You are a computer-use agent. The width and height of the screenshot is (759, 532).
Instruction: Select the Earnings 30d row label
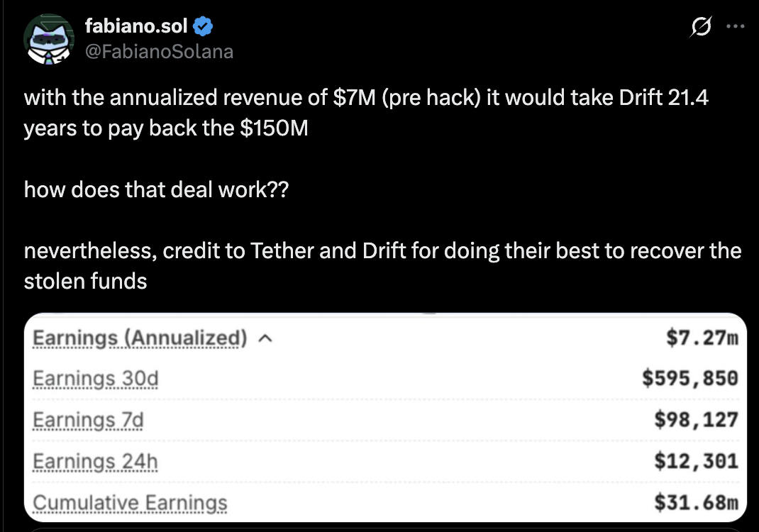tap(96, 379)
